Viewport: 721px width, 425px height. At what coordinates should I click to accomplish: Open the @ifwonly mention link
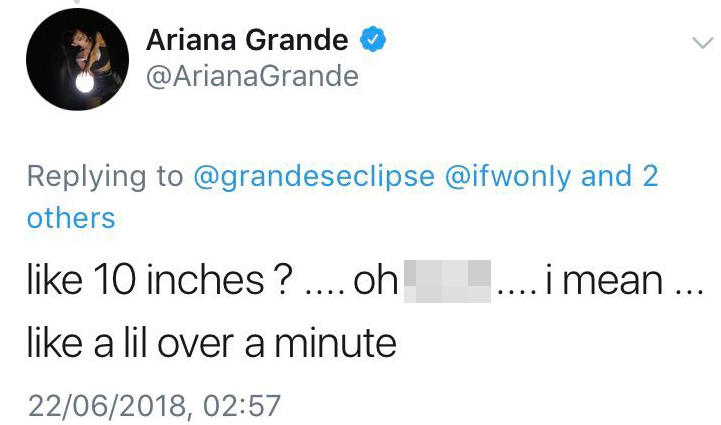point(508,176)
